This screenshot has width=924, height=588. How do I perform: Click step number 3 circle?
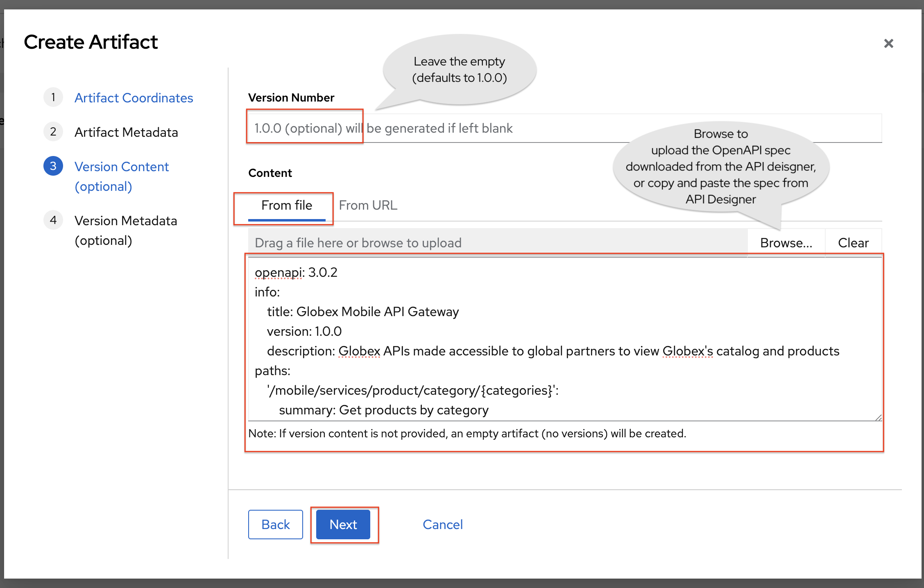(53, 166)
